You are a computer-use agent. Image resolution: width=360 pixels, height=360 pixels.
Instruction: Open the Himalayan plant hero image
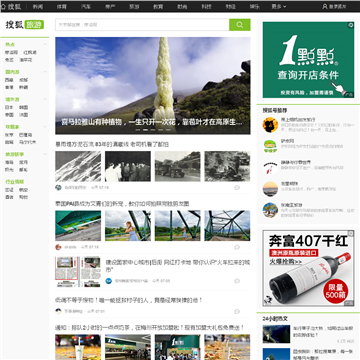click(153, 86)
